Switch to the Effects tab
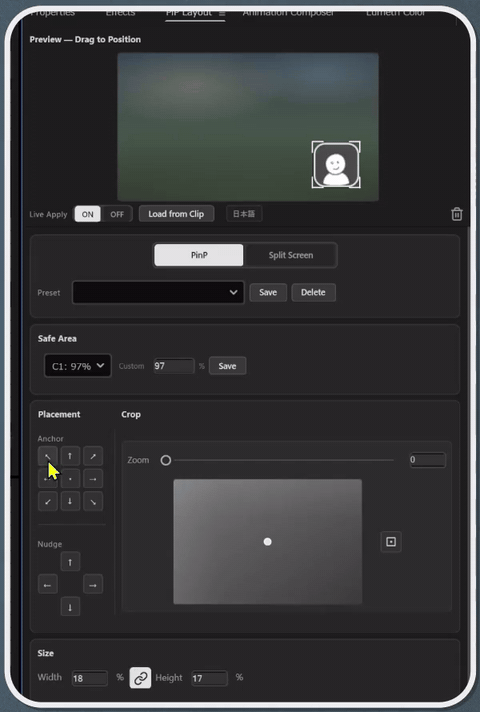480x712 pixels. click(x=120, y=13)
